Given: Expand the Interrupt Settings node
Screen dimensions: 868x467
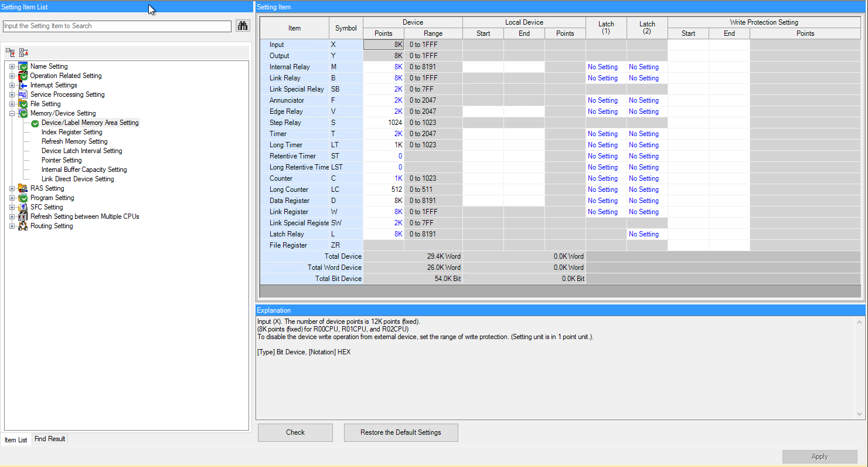Looking at the screenshot, I should coord(12,85).
